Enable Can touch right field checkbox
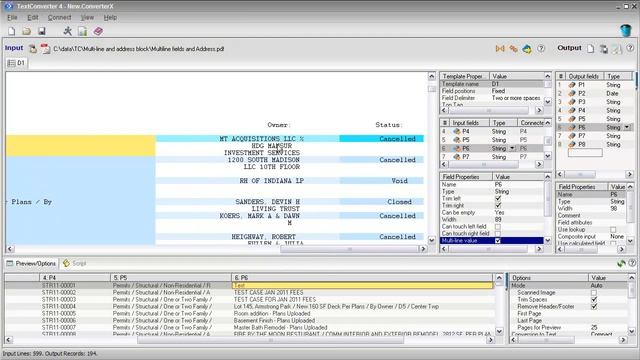The image size is (640, 360). coord(498,233)
